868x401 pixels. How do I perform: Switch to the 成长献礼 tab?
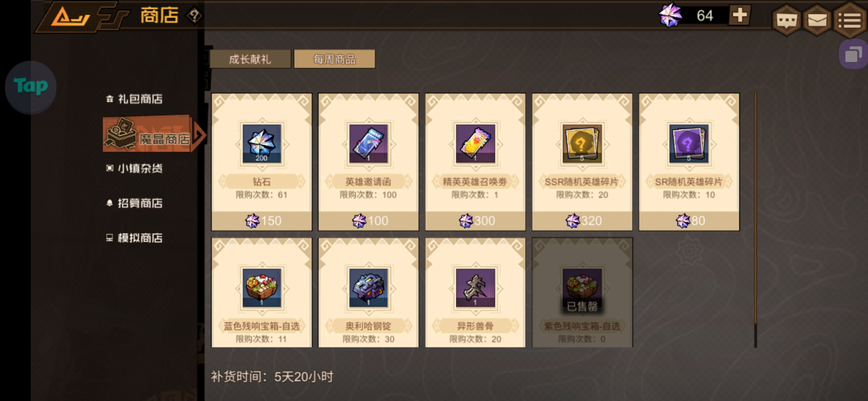click(250, 59)
